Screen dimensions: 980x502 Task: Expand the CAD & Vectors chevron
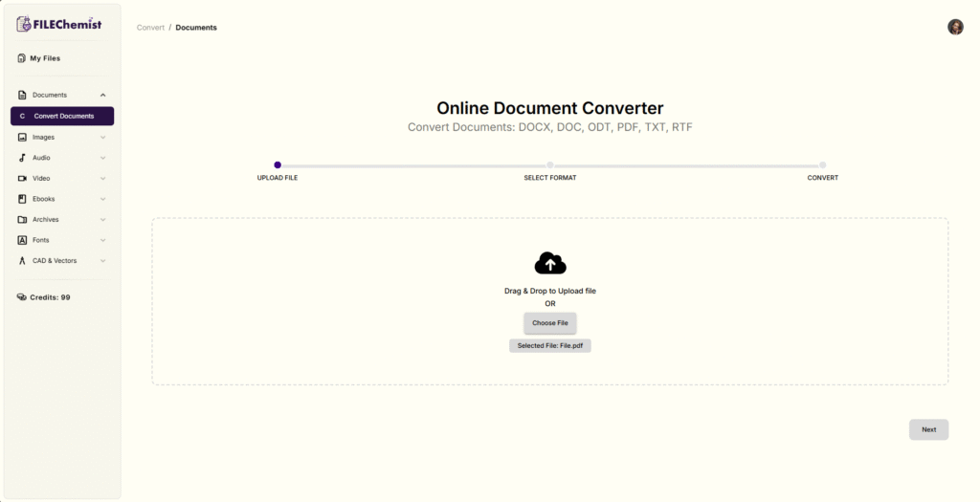pyautogui.click(x=102, y=261)
